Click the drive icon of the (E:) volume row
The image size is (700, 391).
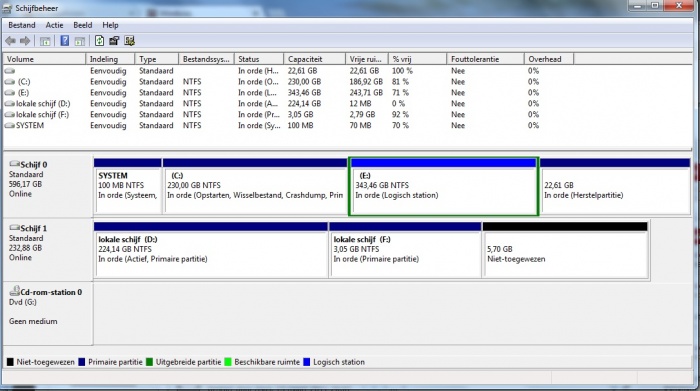[x=9, y=93]
